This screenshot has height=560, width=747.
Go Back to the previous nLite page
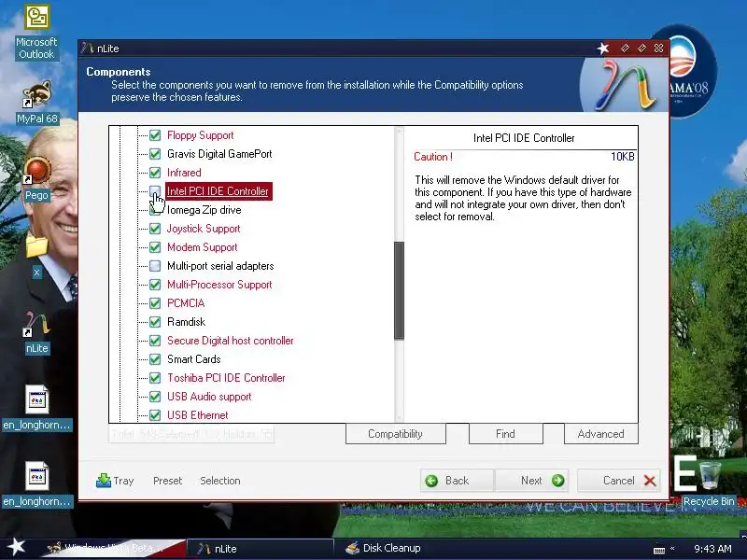458,481
